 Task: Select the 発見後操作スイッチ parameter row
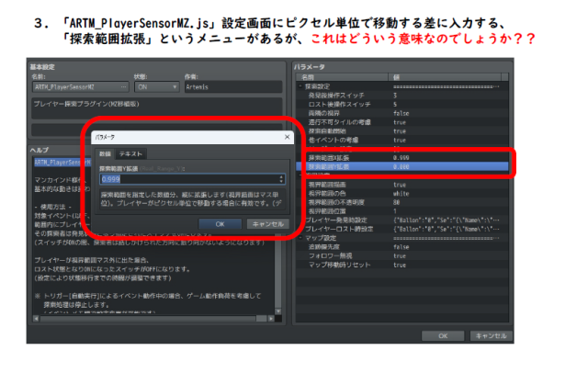point(402,96)
